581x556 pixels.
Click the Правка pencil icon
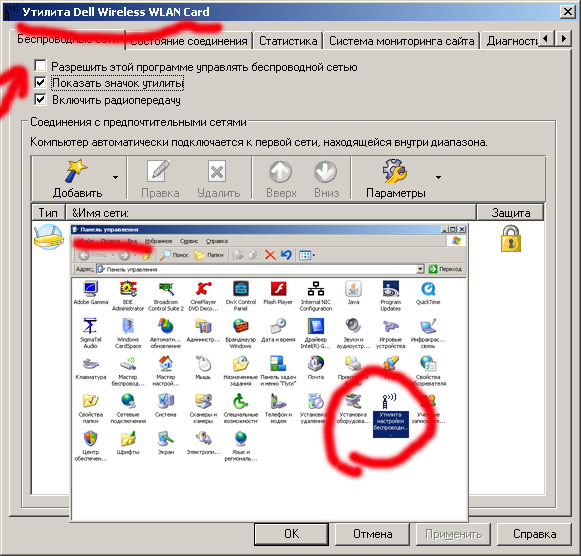[x=159, y=171]
